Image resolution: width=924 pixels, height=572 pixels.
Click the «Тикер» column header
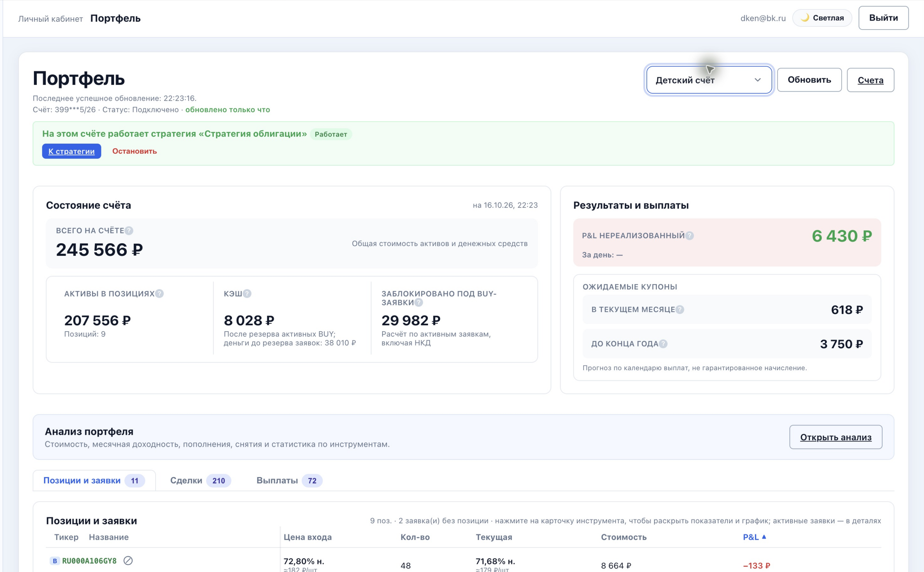(x=66, y=537)
